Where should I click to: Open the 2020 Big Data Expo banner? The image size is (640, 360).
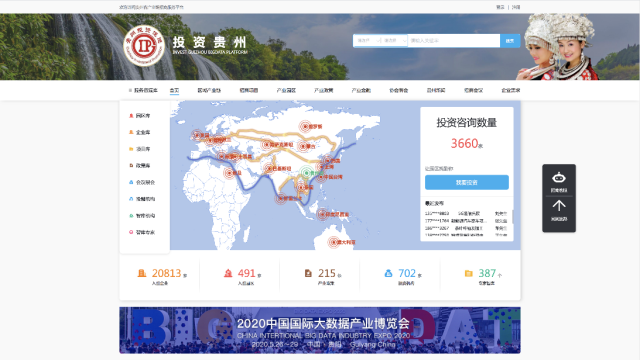click(x=320, y=330)
